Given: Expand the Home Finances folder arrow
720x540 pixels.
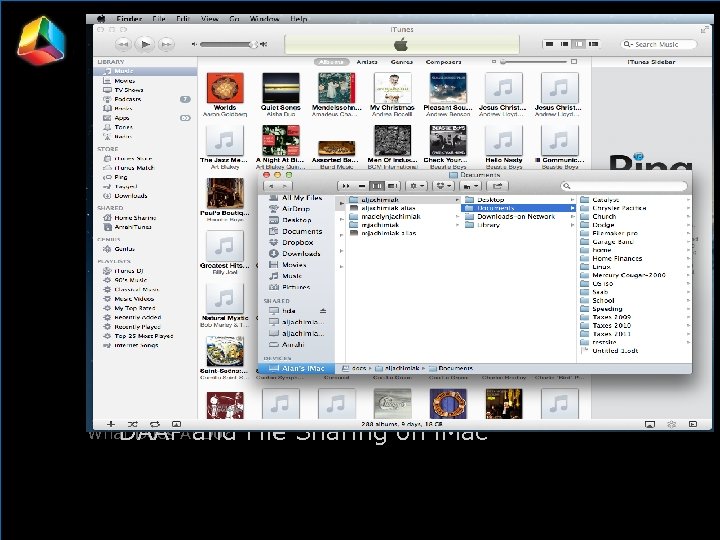Looking at the screenshot, I should (x=688, y=259).
